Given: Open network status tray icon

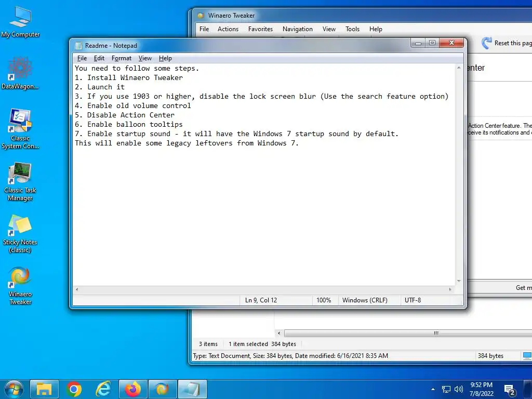Looking at the screenshot, I should pyautogui.click(x=446, y=389).
